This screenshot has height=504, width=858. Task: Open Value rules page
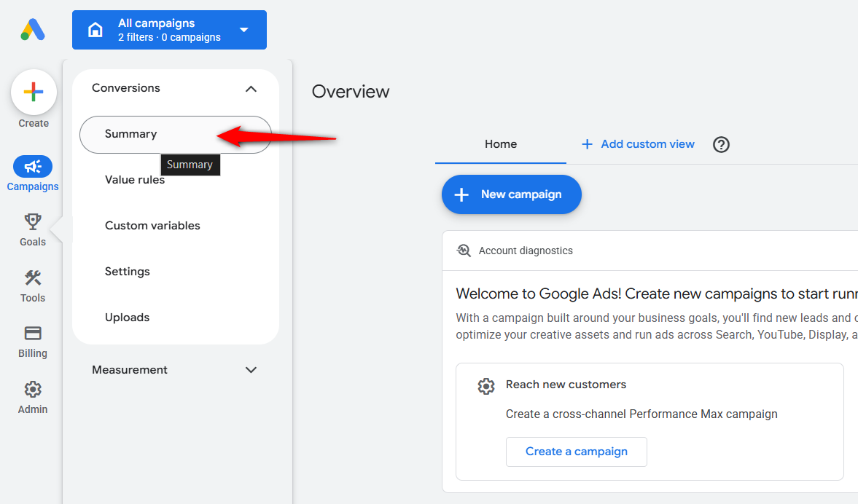coord(135,180)
